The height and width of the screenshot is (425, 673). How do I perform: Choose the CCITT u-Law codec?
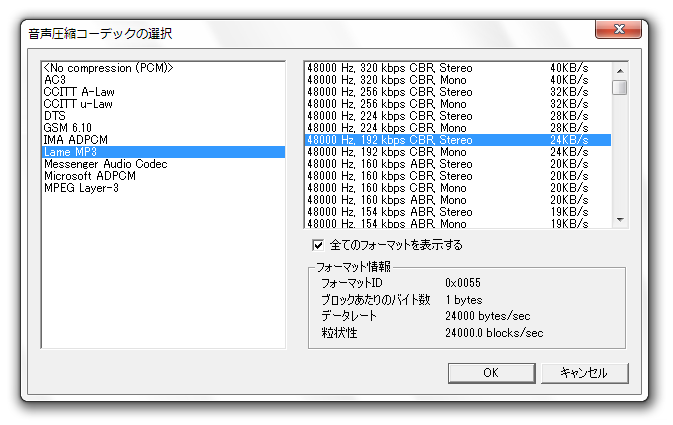click(x=163, y=104)
